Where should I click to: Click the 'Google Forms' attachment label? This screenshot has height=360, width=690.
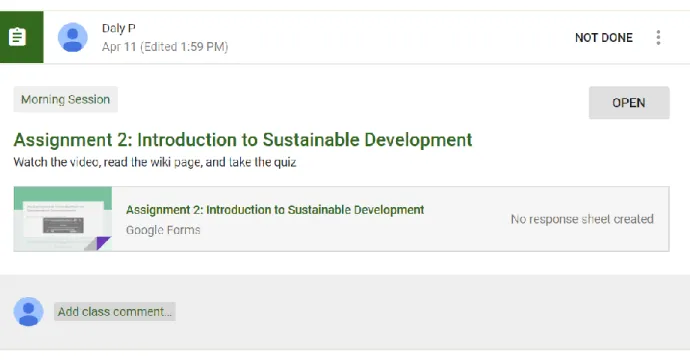point(163,230)
